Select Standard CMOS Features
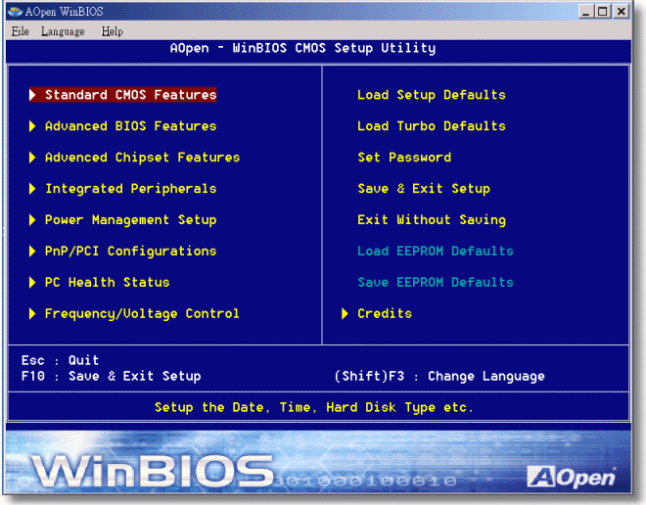The image size is (646, 505). click(x=131, y=95)
